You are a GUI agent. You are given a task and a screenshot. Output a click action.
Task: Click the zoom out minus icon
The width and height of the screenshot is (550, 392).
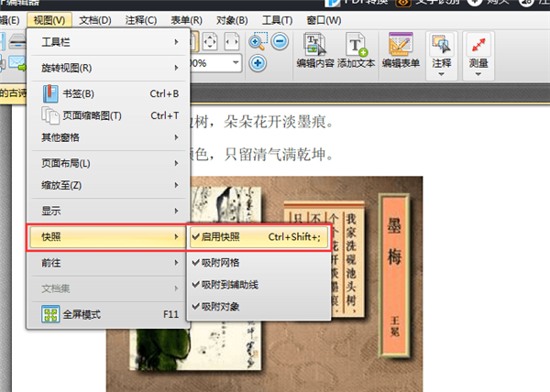coord(280,41)
